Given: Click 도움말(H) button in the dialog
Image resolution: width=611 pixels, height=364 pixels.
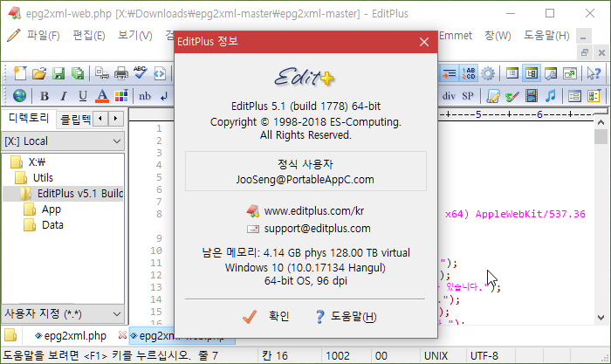Looking at the screenshot, I should click(346, 317).
